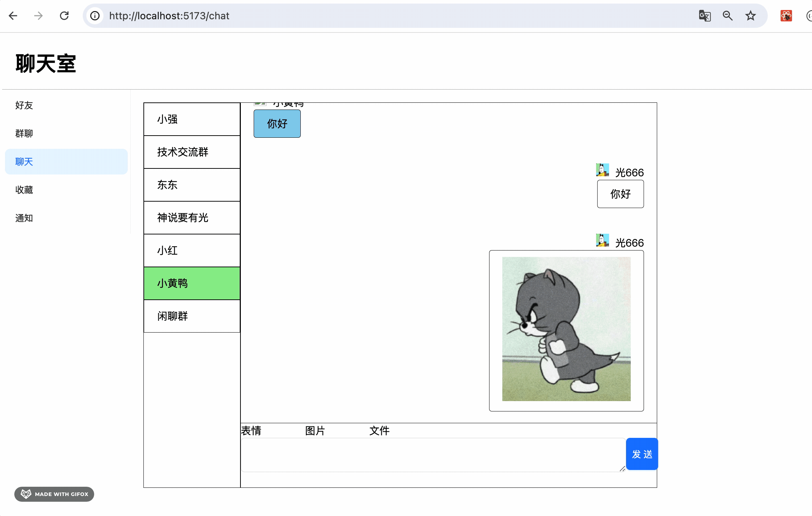Viewport: 812px width, 516px height.
Task: Click 图片 to upload an image
Action: pos(315,431)
